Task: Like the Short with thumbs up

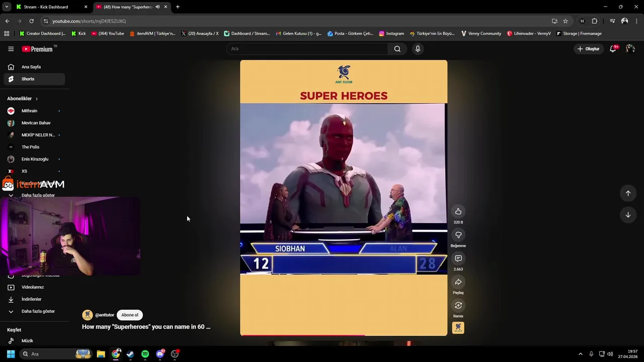Action: click(x=458, y=211)
